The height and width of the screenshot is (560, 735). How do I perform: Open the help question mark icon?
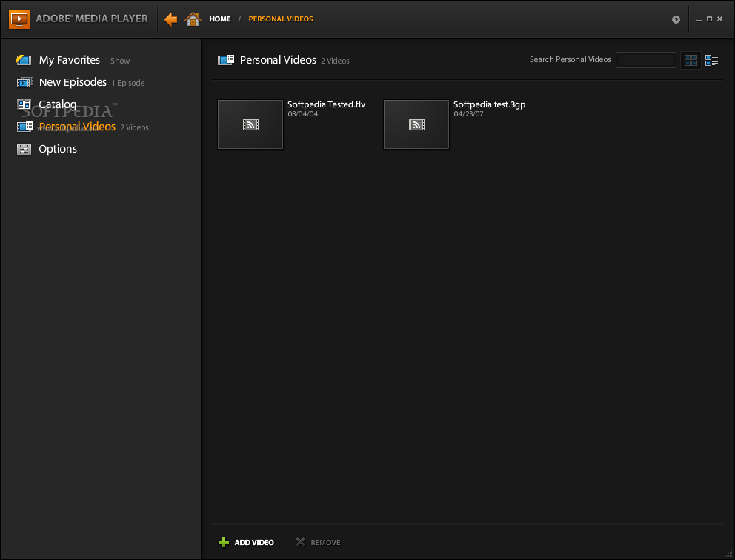point(676,19)
